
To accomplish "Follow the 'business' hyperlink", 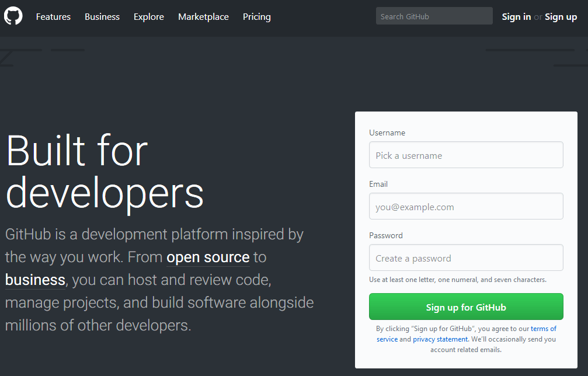I will (x=34, y=280).
